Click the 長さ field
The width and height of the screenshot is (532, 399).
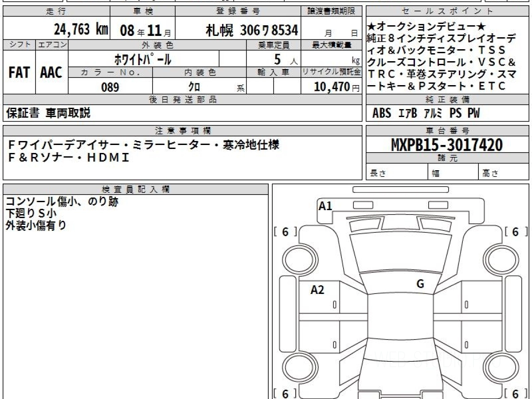point(397,172)
